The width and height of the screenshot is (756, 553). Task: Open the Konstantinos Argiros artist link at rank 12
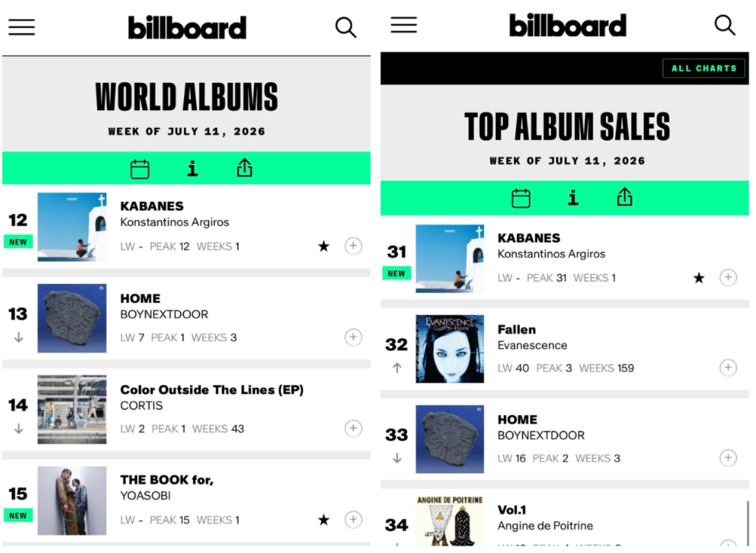pos(175,222)
